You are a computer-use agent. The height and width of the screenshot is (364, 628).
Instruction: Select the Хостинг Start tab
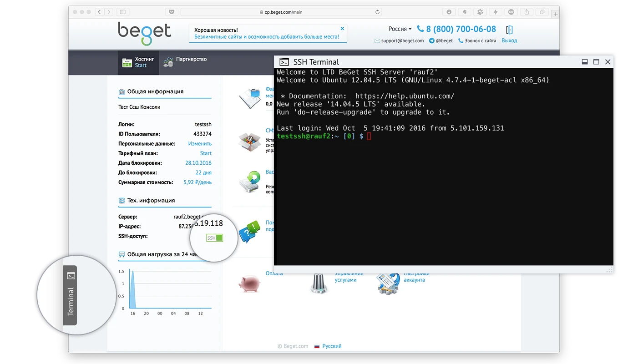click(x=139, y=62)
